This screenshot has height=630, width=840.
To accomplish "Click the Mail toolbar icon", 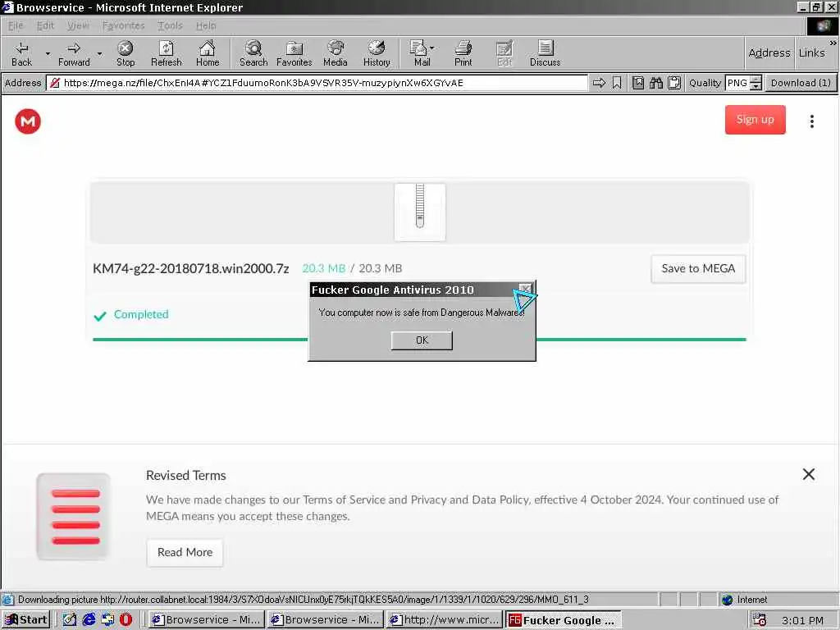I will (421, 53).
